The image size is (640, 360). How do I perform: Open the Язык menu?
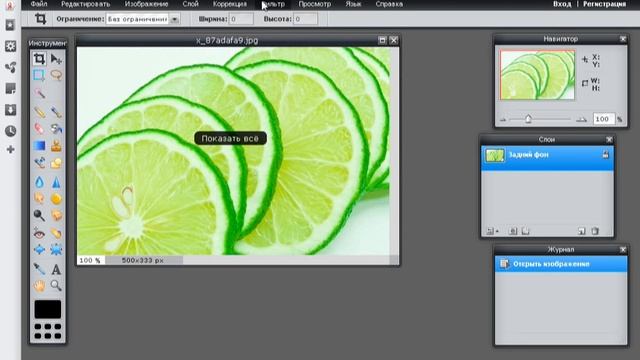point(353,4)
